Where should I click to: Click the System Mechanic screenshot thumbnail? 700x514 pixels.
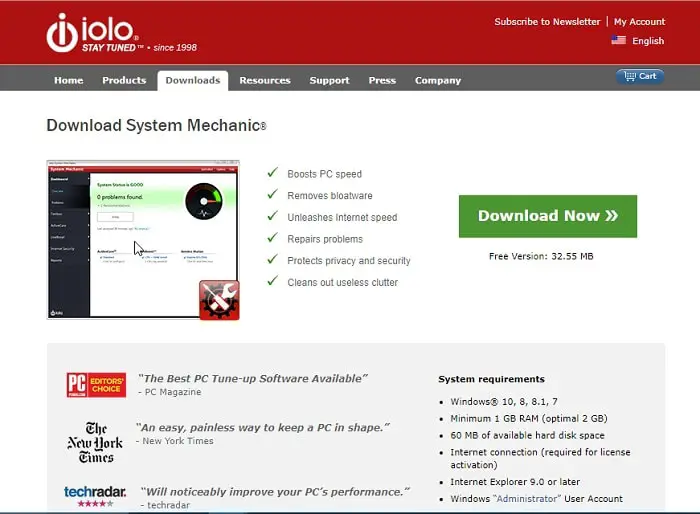[x=143, y=239]
